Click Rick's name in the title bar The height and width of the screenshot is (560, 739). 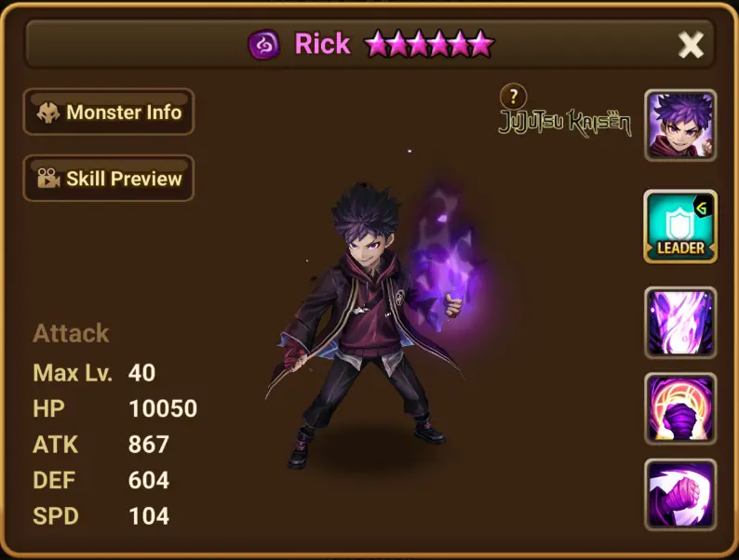[x=322, y=44]
